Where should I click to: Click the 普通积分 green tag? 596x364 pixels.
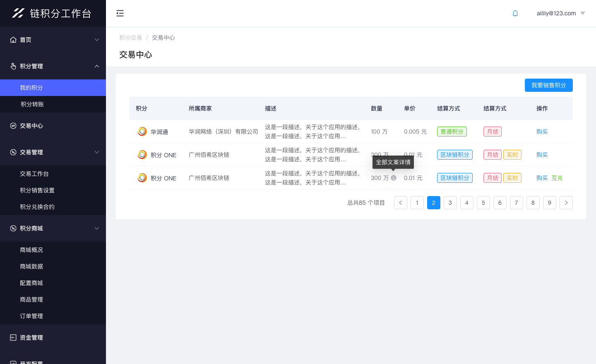452,132
